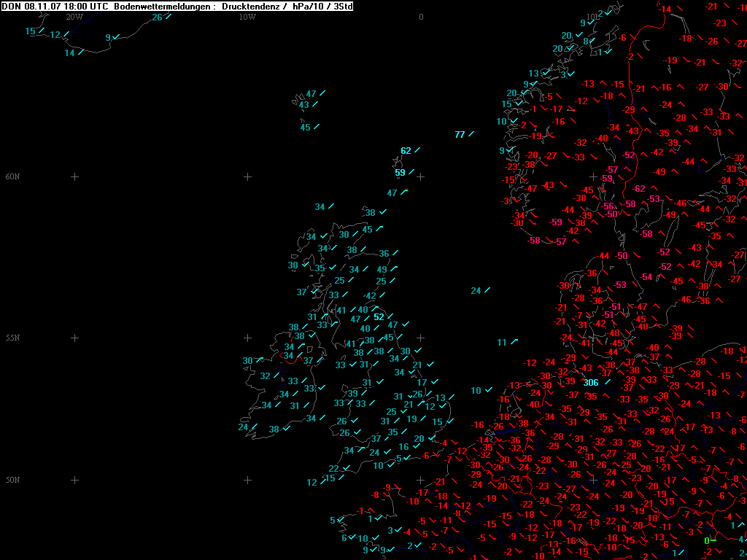Image resolution: width=747 pixels, height=560 pixels.
Task: Click the highlighted cyan value 306
Action: (591, 383)
